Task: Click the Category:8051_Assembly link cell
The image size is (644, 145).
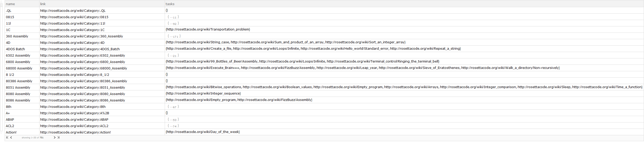Action: [102, 87]
